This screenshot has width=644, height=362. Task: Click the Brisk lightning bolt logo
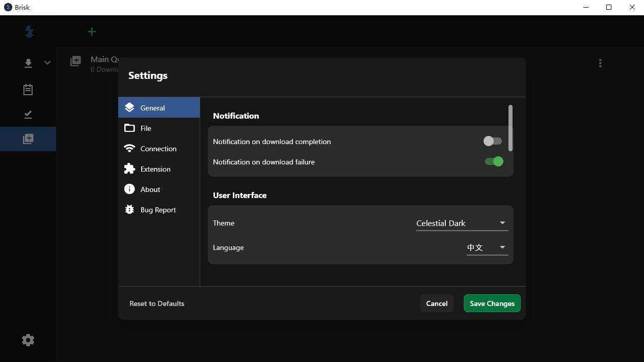coord(29,32)
